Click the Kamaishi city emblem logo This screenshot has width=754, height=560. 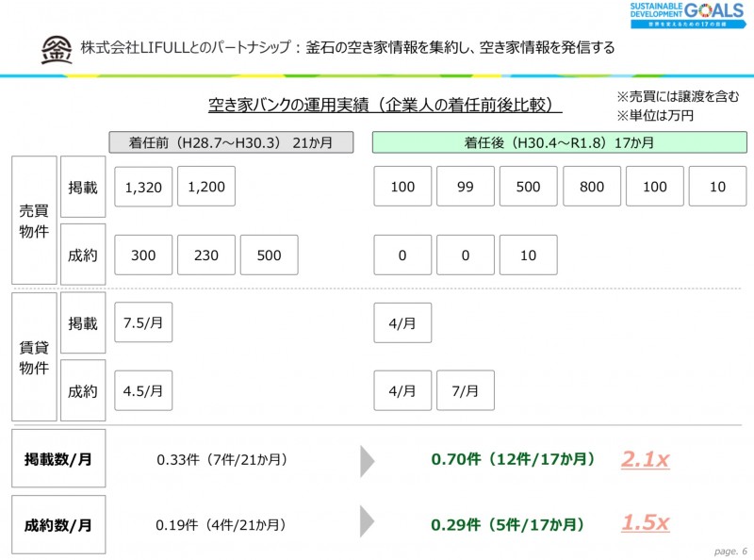(x=55, y=48)
